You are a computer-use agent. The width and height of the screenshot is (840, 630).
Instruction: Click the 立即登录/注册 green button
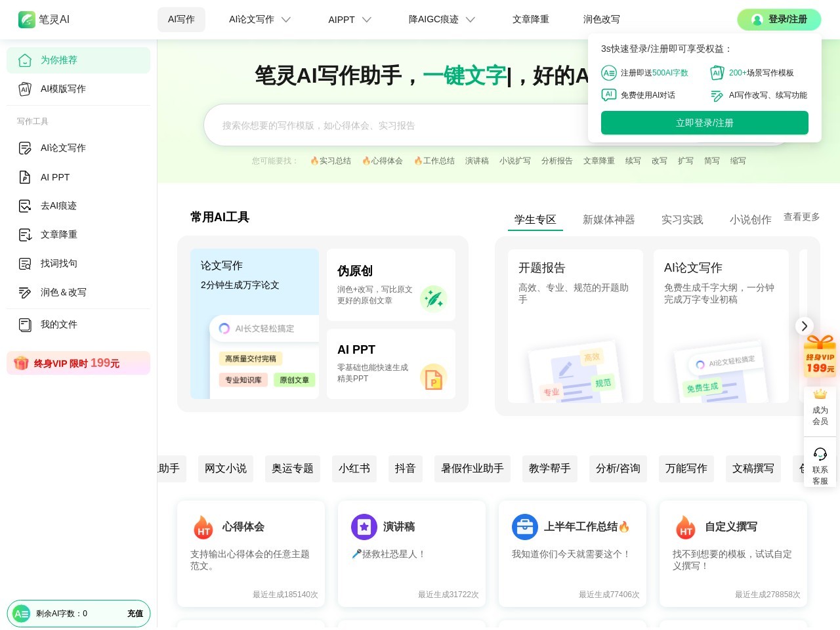pyautogui.click(x=704, y=123)
